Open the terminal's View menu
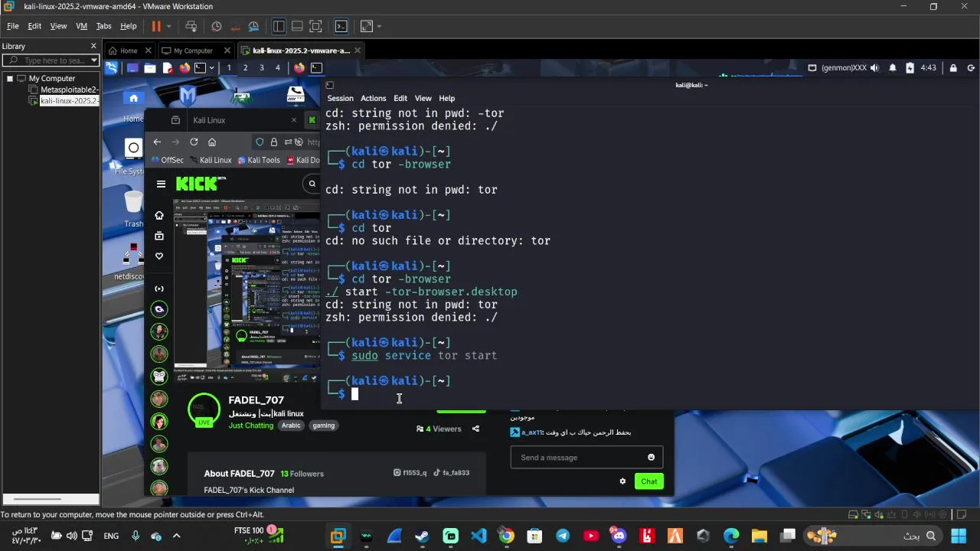The width and height of the screenshot is (980, 551). tap(423, 98)
